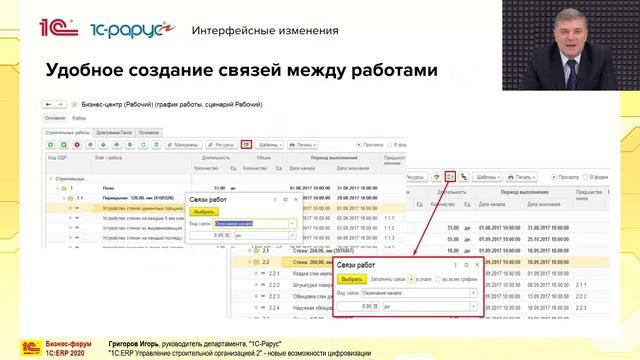
Task: Switch to Диаграмма Ганта tab
Action: click(114, 133)
